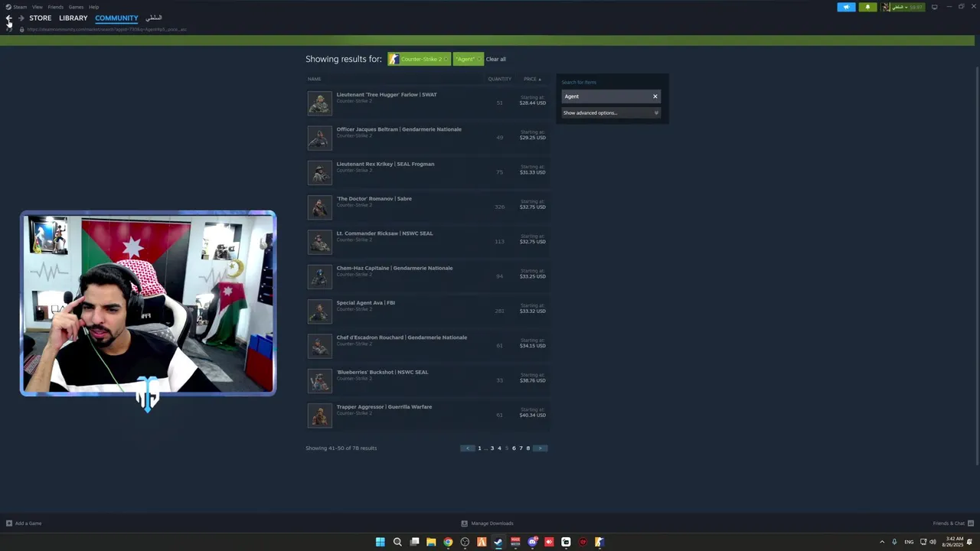The width and height of the screenshot is (980, 551).
Task: Open Discord from the taskbar
Action: coord(532,542)
